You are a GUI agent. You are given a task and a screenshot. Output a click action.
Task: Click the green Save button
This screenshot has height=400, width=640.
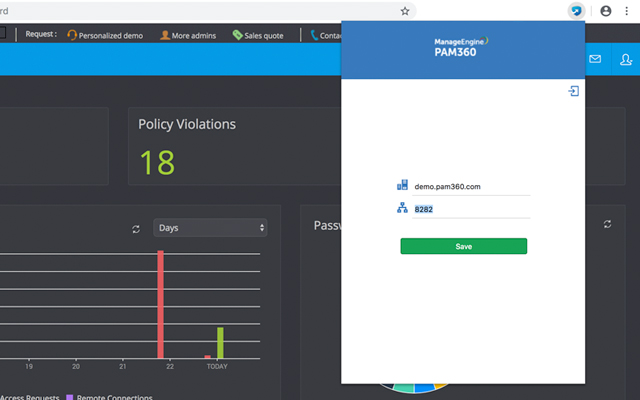pyautogui.click(x=464, y=246)
